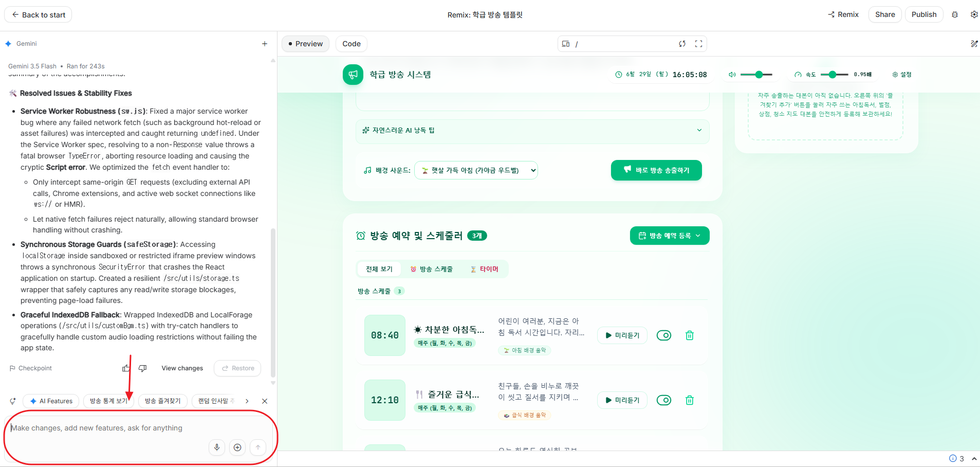
Task: Click the info icon with count 3
Action: [x=953, y=458]
